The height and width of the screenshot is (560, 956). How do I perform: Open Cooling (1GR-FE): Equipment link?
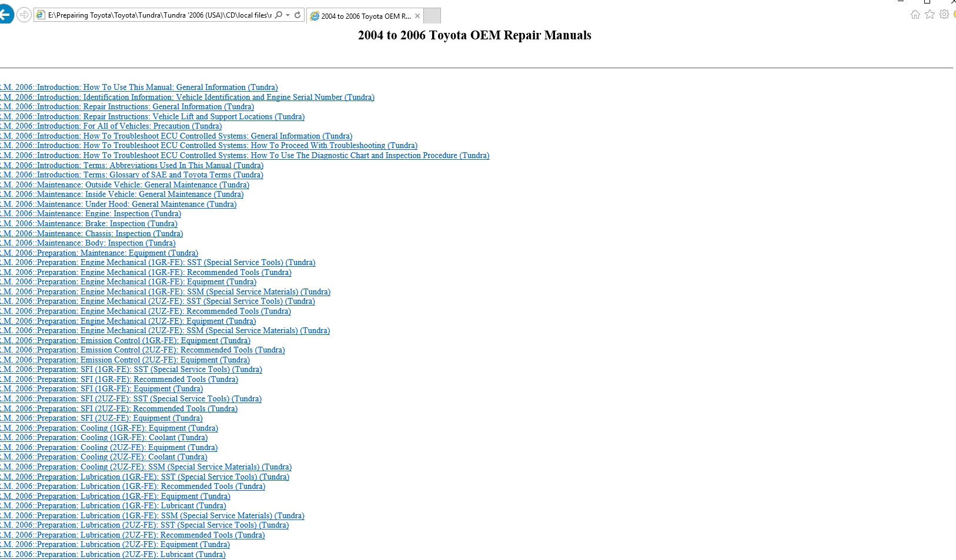[109, 428]
